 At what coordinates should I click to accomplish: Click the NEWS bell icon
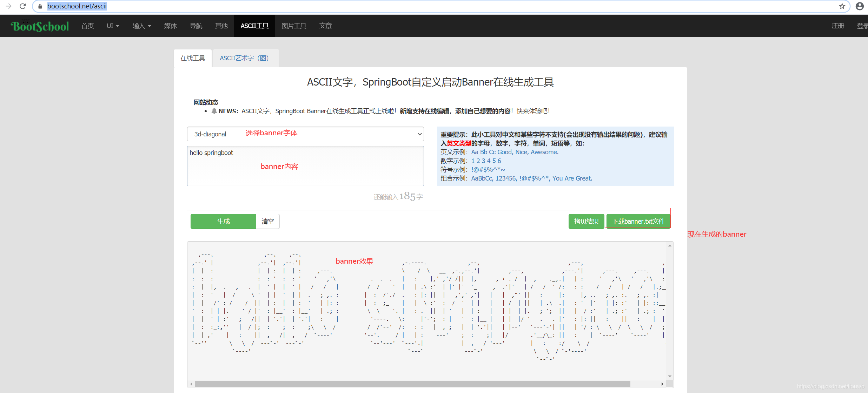pyautogui.click(x=214, y=111)
